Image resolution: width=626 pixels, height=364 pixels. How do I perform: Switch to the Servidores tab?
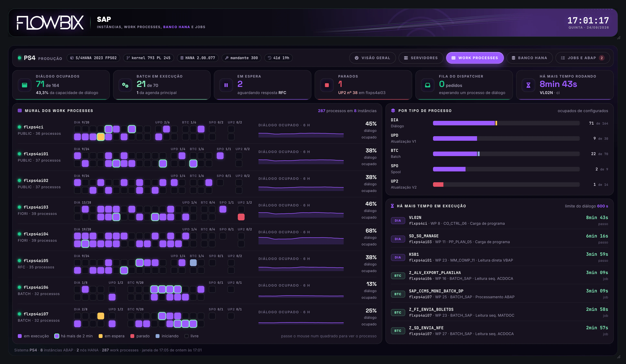tap(421, 58)
